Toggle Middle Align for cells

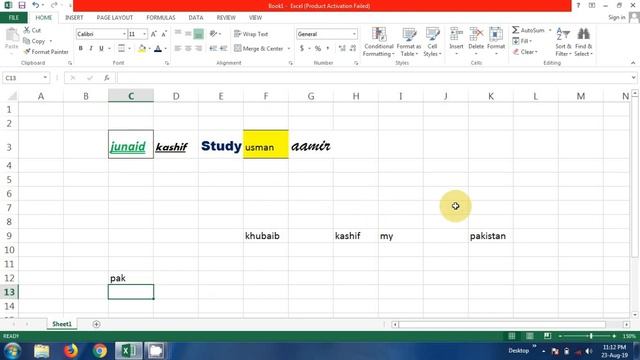188,34
